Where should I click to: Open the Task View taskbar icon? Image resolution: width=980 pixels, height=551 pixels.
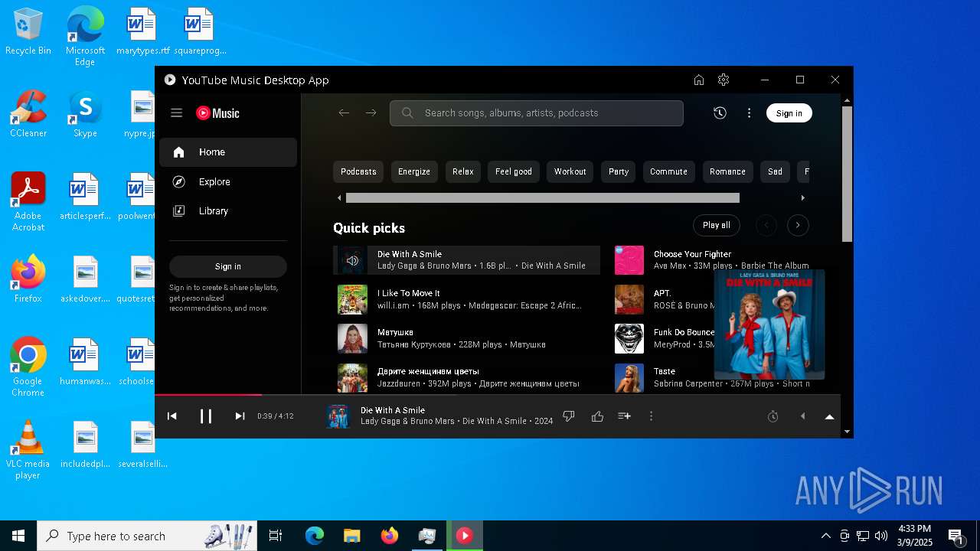click(x=276, y=536)
